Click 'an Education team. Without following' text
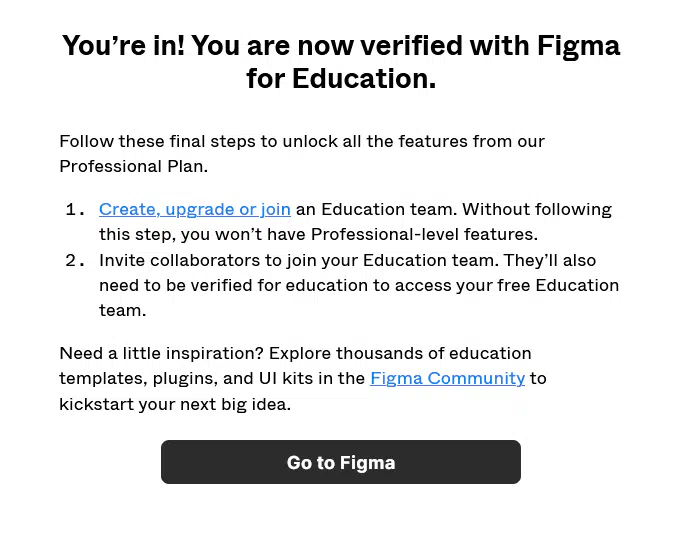The height and width of the screenshot is (540, 680). pyautogui.click(x=454, y=209)
